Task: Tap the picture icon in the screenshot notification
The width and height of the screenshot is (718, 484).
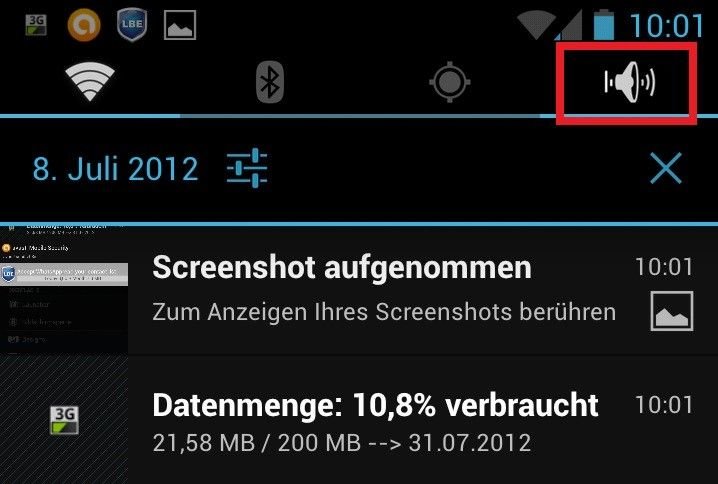Action: tap(672, 311)
